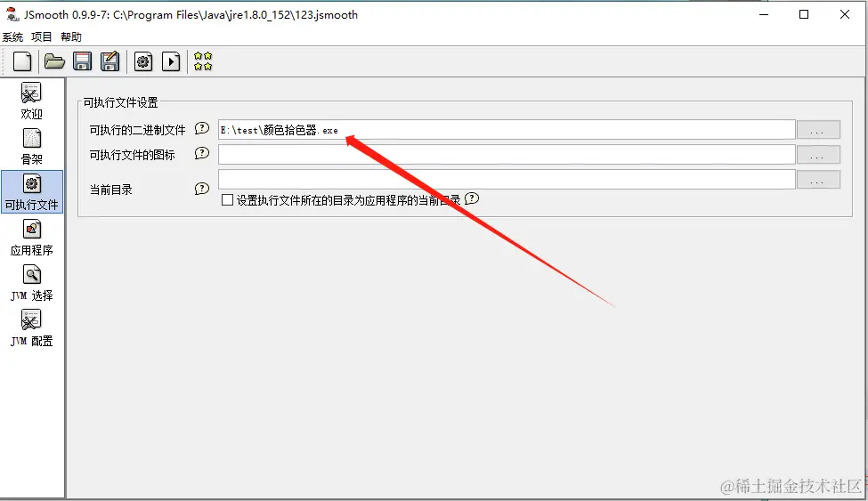Show help icon next to 当前目录

pos(202,189)
